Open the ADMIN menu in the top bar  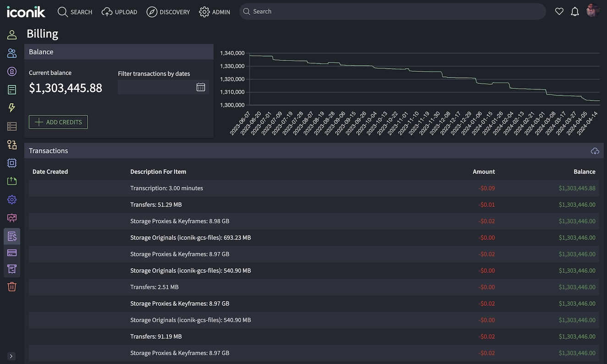click(214, 11)
